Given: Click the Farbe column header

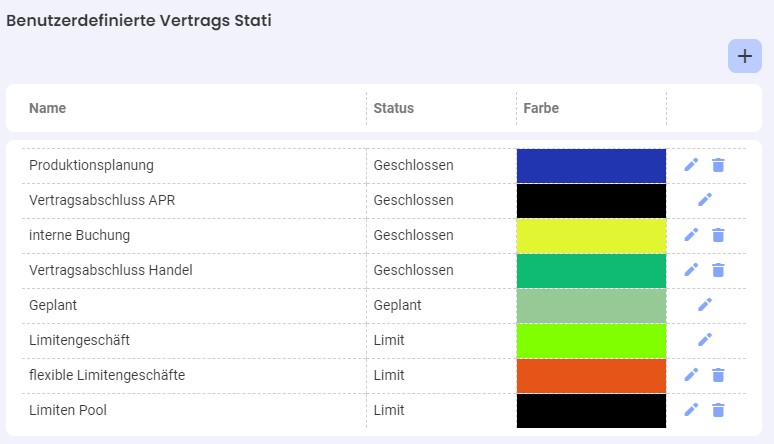Looking at the screenshot, I should 541,108.
